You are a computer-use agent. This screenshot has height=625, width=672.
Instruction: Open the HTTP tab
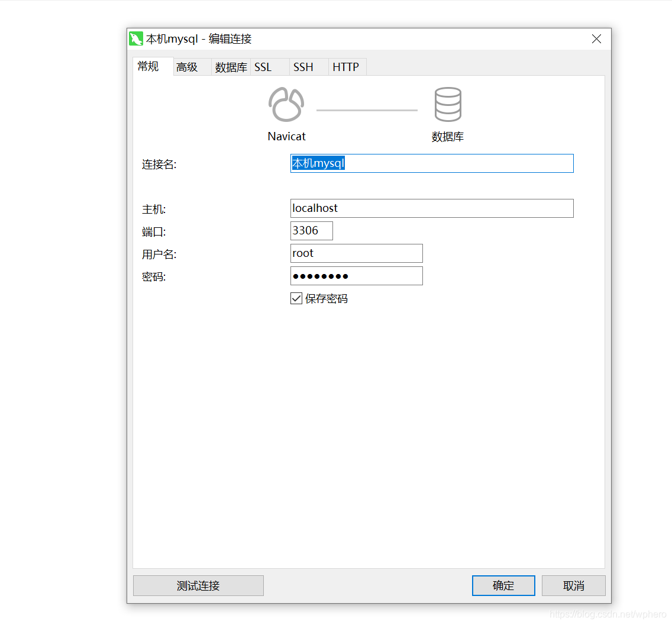click(348, 67)
